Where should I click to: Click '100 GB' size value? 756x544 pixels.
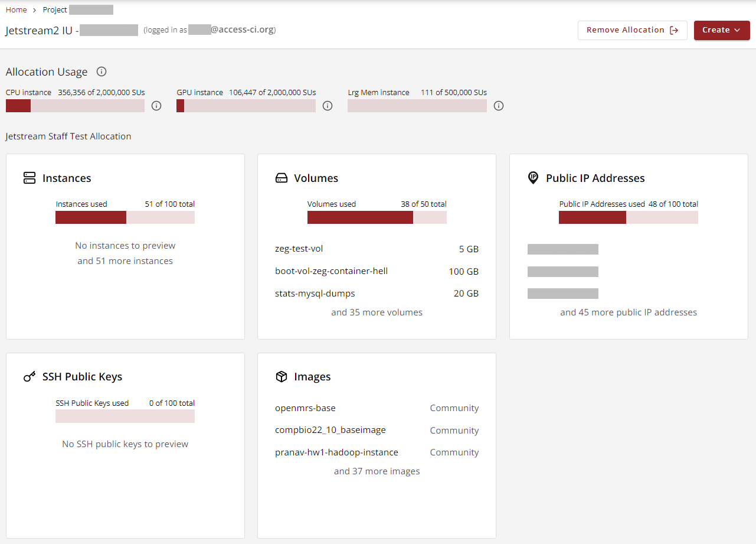pos(464,272)
